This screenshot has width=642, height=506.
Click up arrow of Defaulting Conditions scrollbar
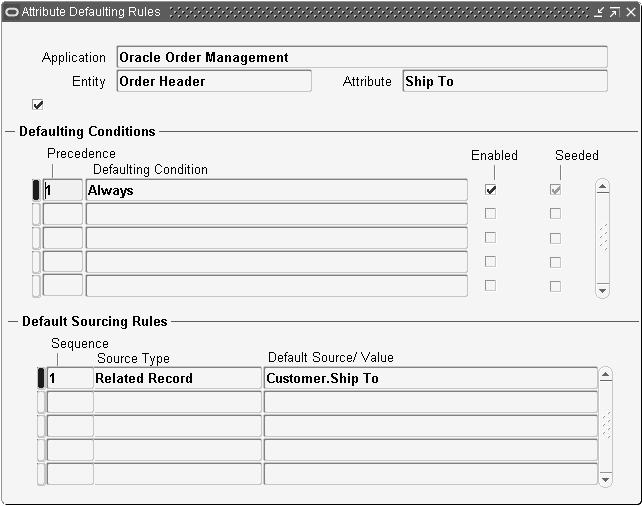pyautogui.click(x=602, y=187)
